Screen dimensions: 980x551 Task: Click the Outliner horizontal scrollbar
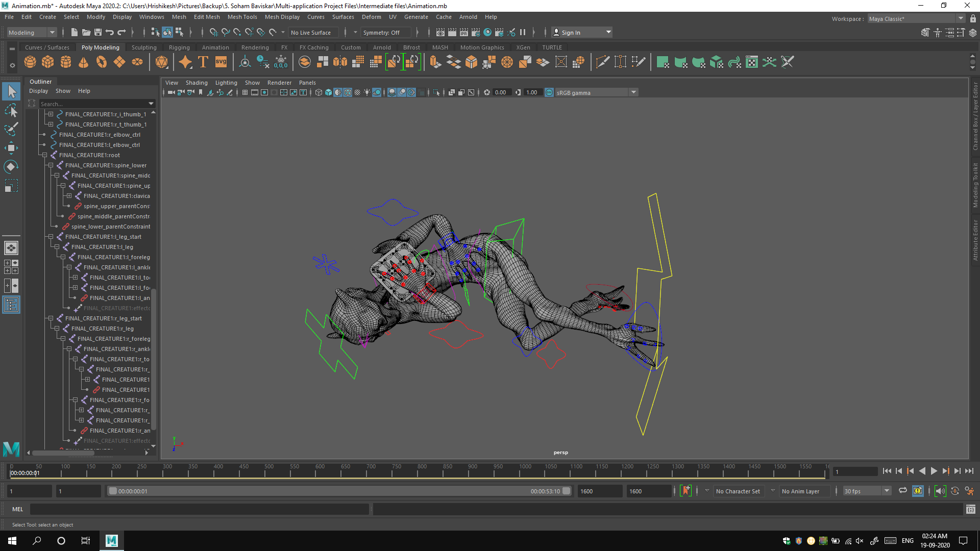coord(63,453)
